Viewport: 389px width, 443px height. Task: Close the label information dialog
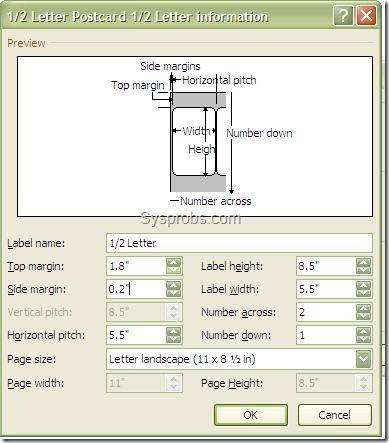click(366, 15)
